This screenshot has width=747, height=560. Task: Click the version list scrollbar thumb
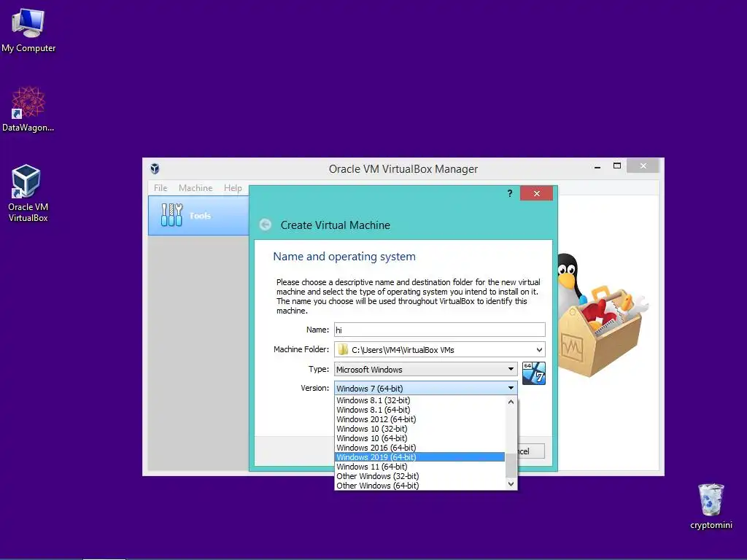(x=511, y=465)
